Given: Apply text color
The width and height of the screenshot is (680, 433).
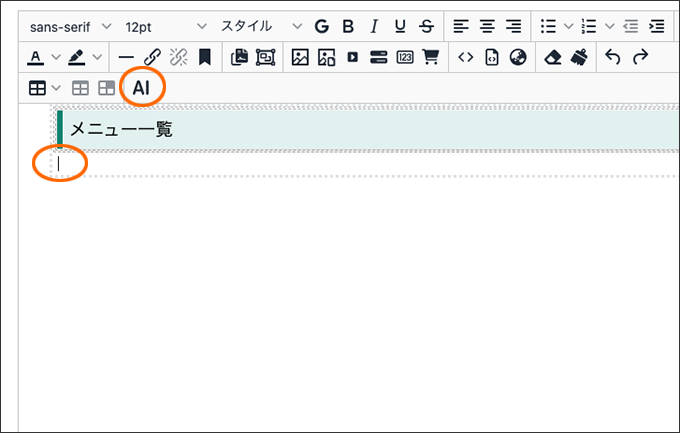Looking at the screenshot, I should coord(36,57).
